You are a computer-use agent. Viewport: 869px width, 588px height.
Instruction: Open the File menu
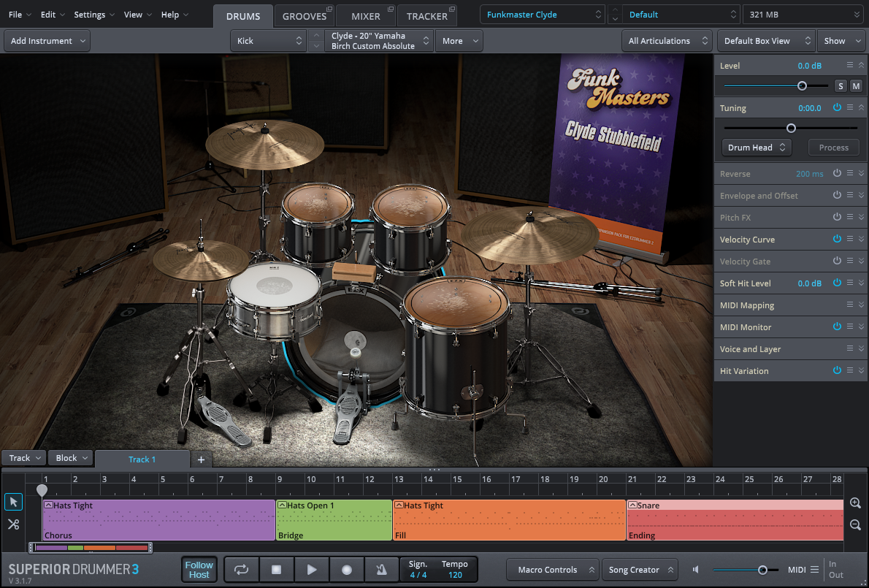pyautogui.click(x=20, y=15)
